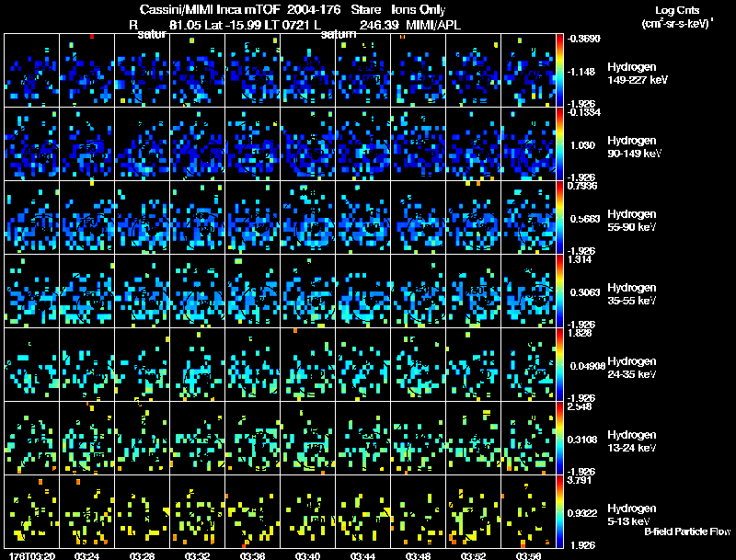This screenshot has width=736, height=560.
Task: Select the 'Hydrogen 55-90 keV' row label
Action: 632,221
